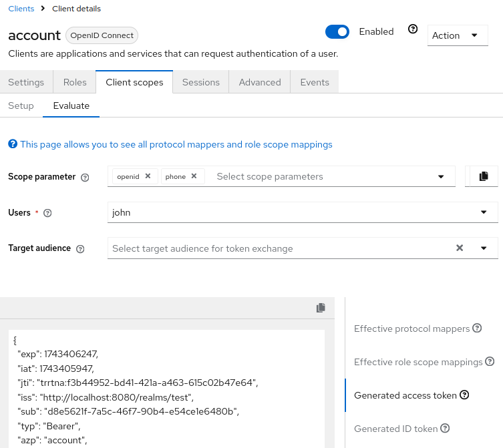Copy the generated token JSON
The image size is (503, 448).
(321, 308)
